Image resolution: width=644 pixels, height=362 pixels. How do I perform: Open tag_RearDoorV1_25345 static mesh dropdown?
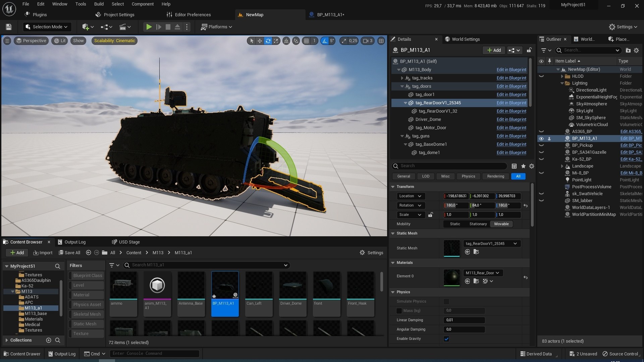(492, 244)
